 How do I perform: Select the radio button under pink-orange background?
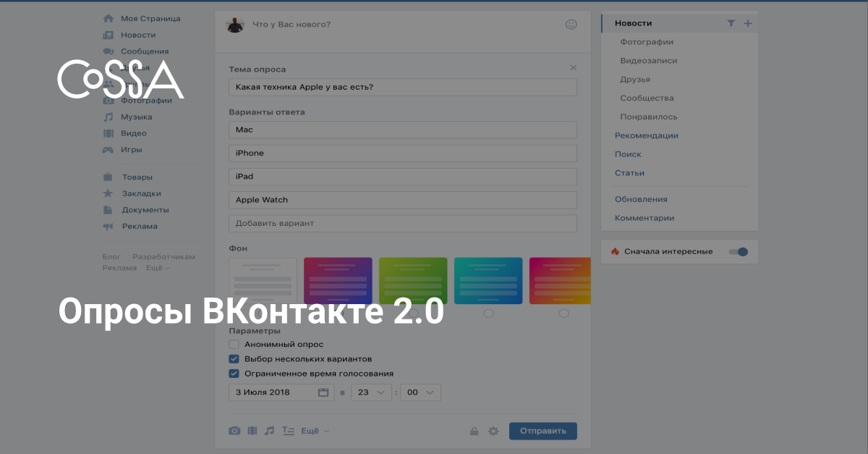pyautogui.click(x=563, y=314)
